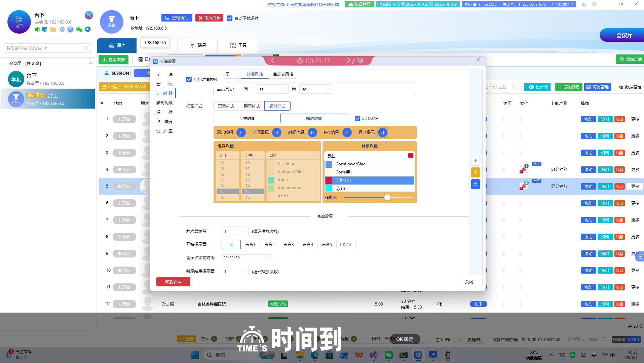Collapse the 会议厅 group list
The width and height of the screenshot is (644, 363).
point(90,63)
